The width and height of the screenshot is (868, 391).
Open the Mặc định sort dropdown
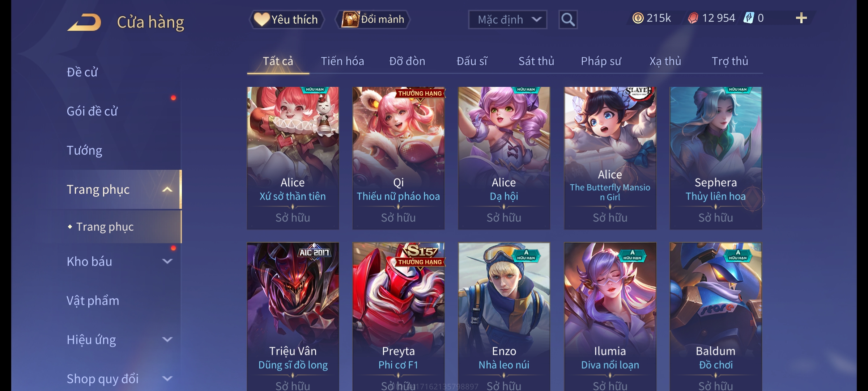point(507,20)
